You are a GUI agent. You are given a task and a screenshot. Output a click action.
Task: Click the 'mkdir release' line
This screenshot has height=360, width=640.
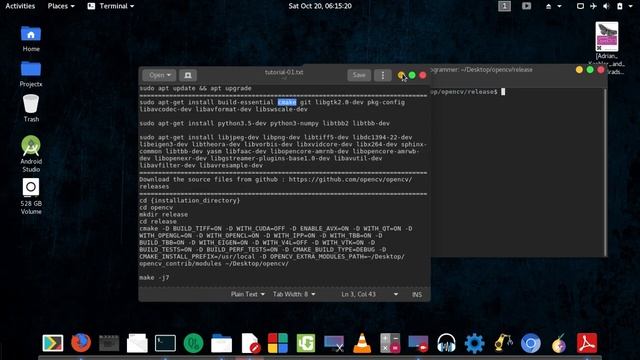[164, 214]
